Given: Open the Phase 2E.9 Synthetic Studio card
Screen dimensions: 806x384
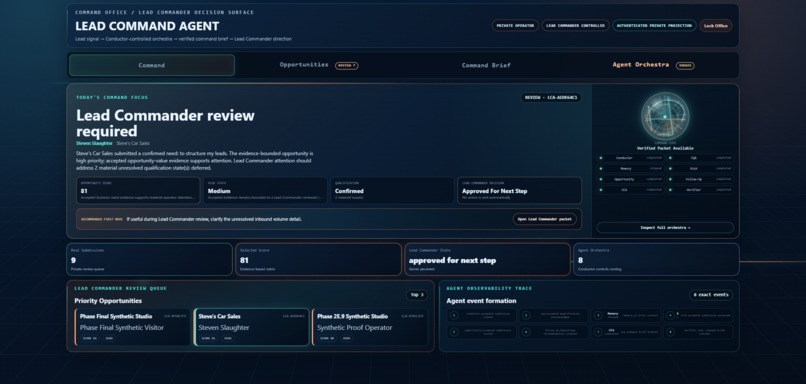Looking at the screenshot, I should [370, 327].
